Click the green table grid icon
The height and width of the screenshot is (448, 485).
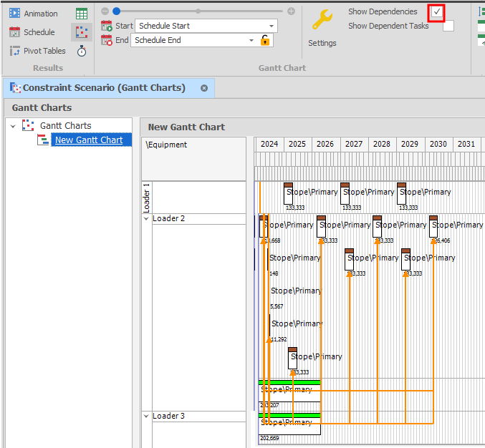point(82,14)
